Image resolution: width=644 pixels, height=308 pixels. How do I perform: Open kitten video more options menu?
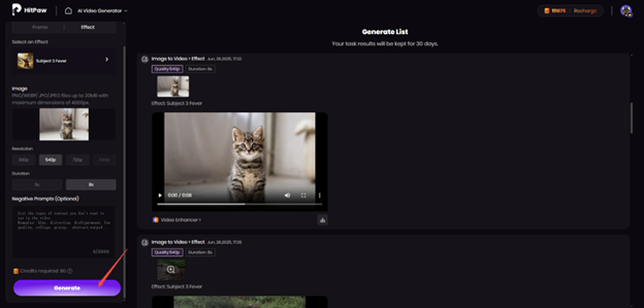[x=319, y=196]
